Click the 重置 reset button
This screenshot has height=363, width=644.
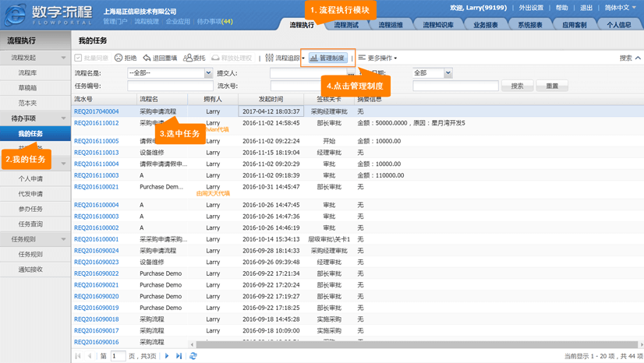pyautogui.click(x=551, y=86)
